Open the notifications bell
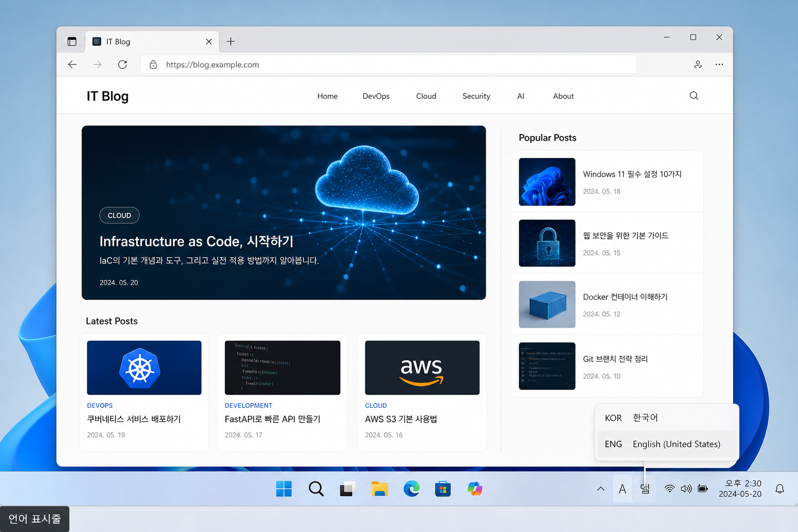798x532 pixels. [780, 489]
